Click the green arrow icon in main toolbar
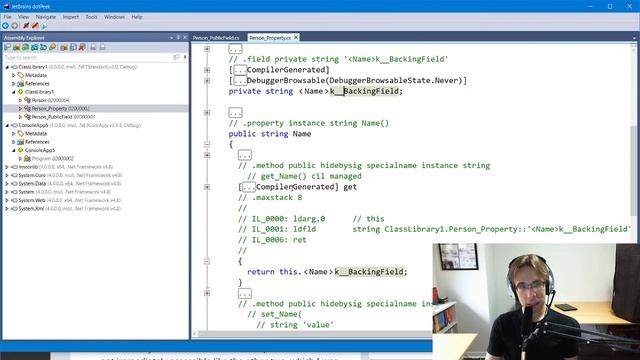This screenshot has width=640, height=360. tap(44, 26)
